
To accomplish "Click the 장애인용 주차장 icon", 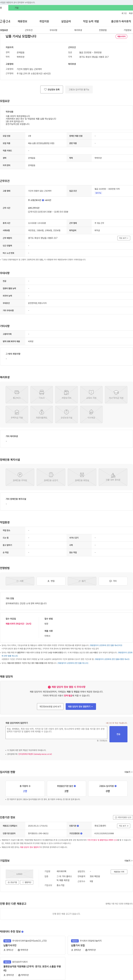I will pos(20,477).
